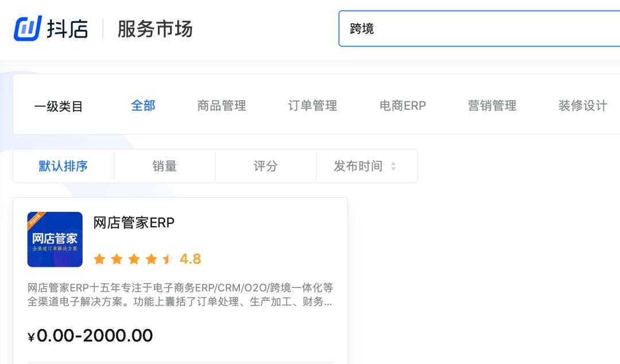
Task: Enable 默认排序 sorting
Action: [63, 165]
